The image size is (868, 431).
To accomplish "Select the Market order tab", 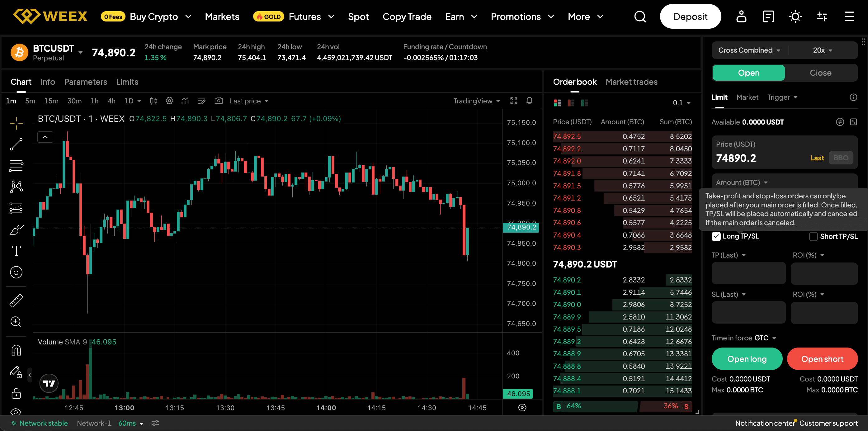I will [x=747, y=97].
